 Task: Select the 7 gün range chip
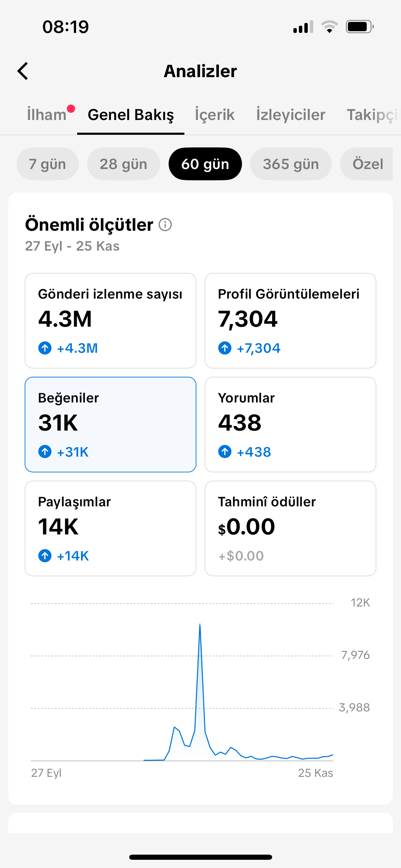pos(48,164)
